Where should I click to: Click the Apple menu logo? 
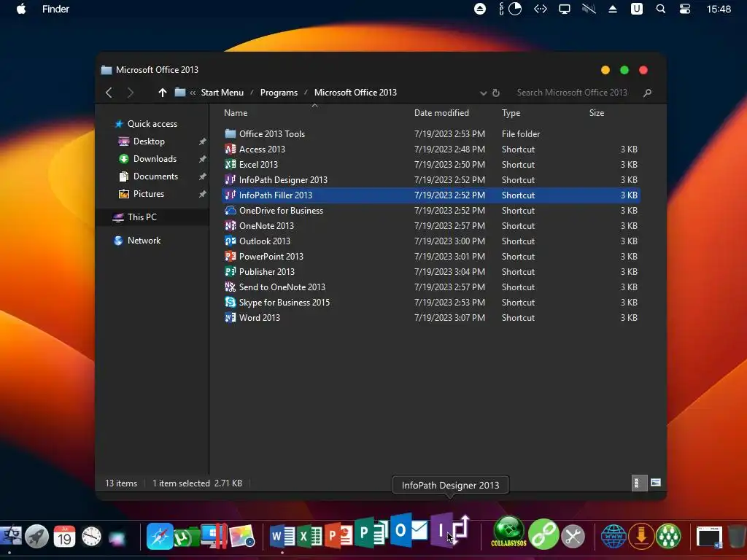21,9
